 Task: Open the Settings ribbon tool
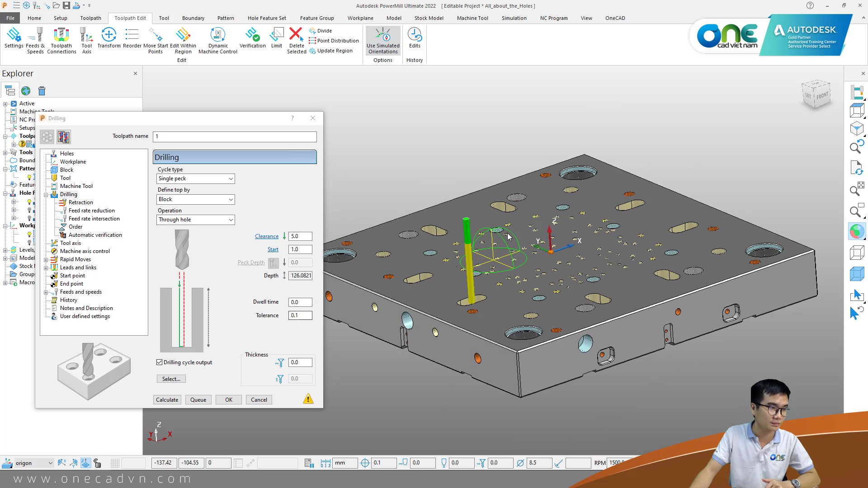tap(14, 38)
